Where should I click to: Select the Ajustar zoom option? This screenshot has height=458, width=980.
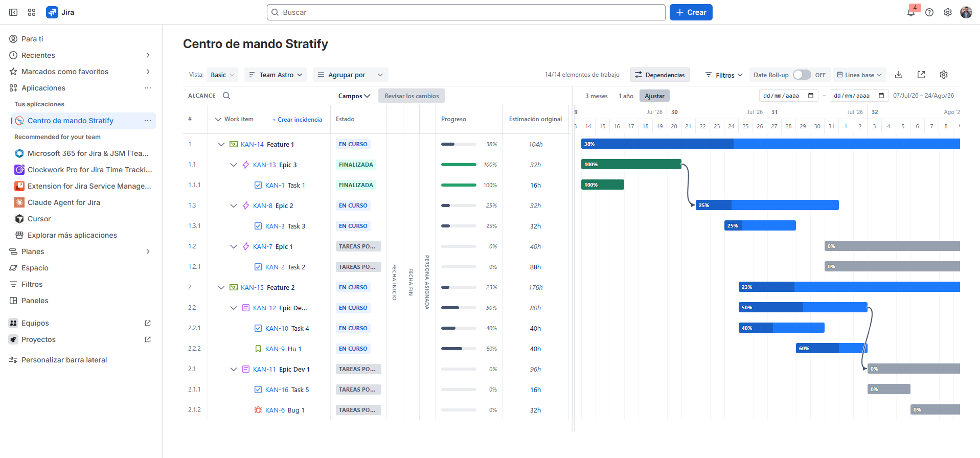click(x=654, y=96)
